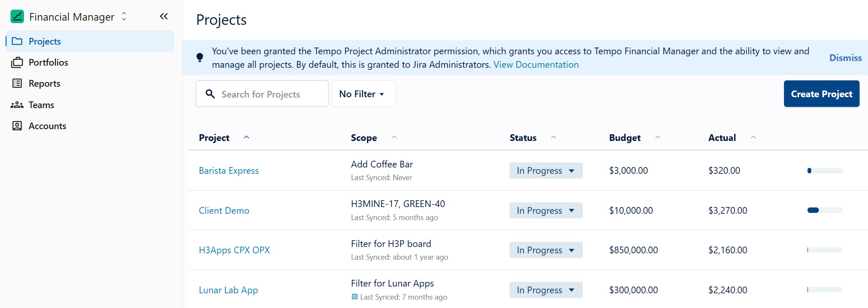
Task: Dismiss the permission info banner
Action: [x=845, y=58]
